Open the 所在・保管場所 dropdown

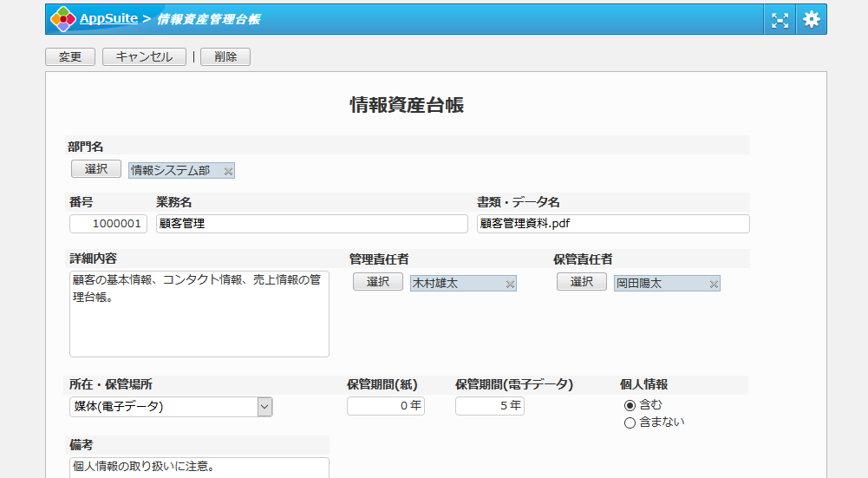264,407
